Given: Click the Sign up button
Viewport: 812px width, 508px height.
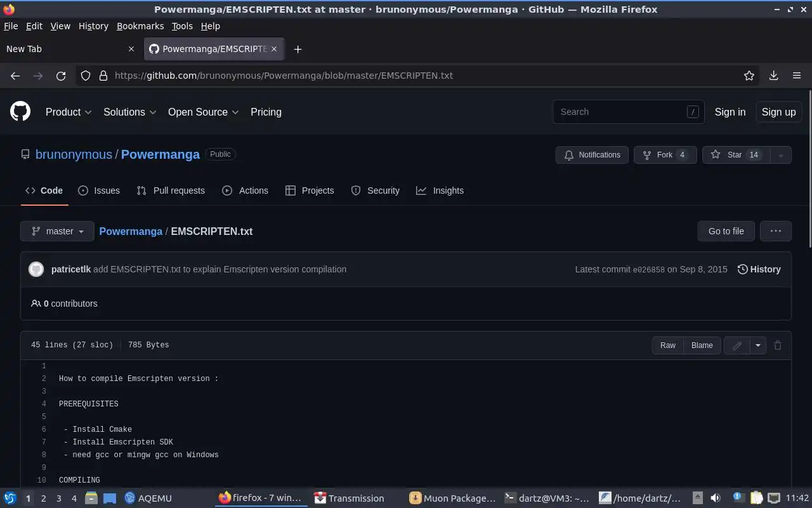Looking at the screenshot, I should [778, 112].
